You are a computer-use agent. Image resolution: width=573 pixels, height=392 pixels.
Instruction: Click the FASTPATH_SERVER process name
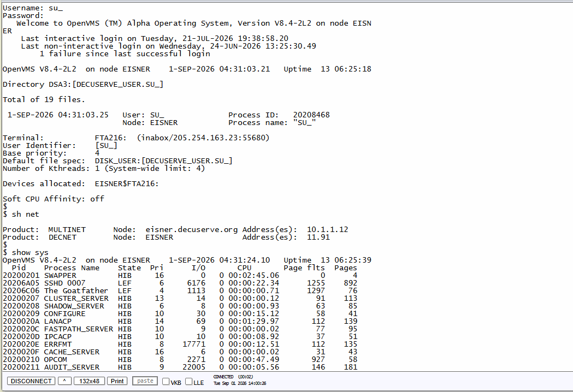click(79, 329)
